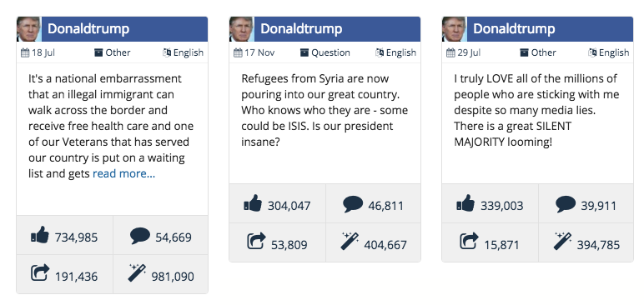Click the share arrow icon beside 191,436
Image resolution: width=644 pixels, height=305 pixels.
(40, 272)
